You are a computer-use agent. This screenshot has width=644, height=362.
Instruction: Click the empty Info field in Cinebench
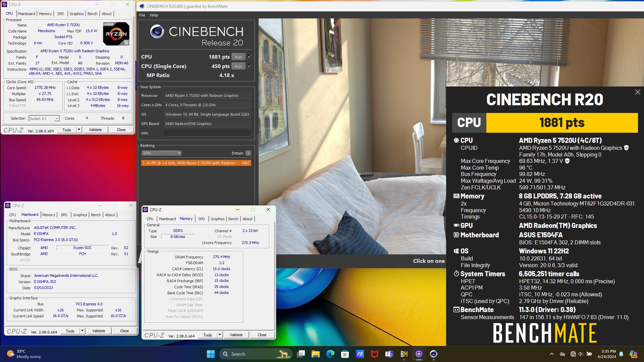[x=207, y=133]
